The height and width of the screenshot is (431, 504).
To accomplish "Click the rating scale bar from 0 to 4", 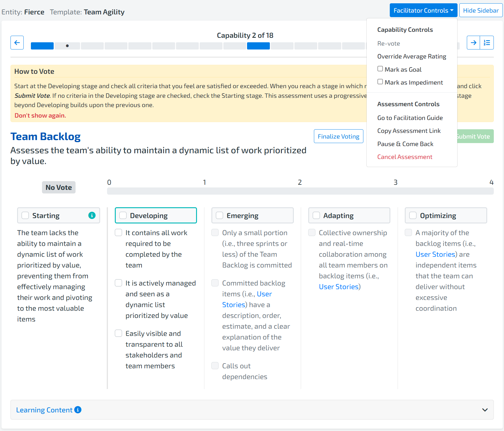I will coord(300,191).
